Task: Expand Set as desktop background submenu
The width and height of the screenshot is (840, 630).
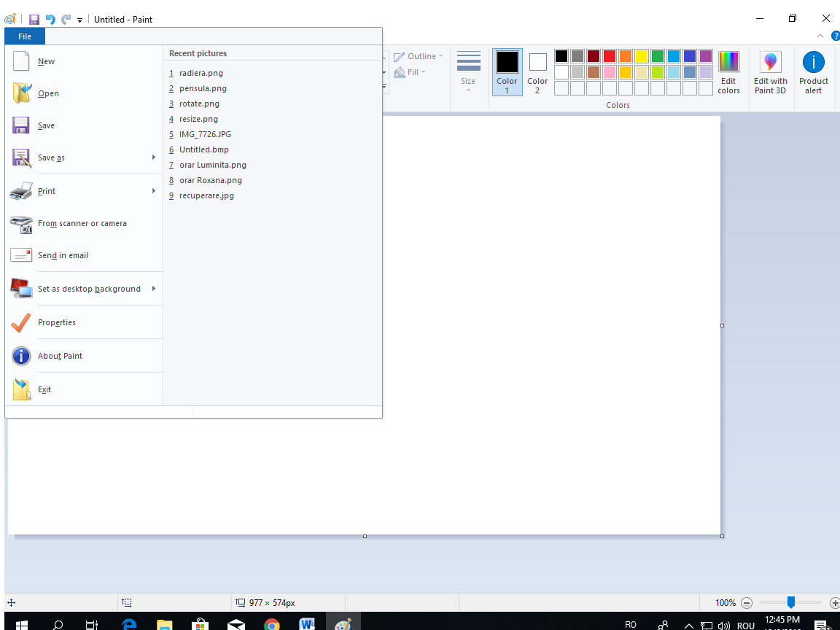Action: [x=154, y=289]
